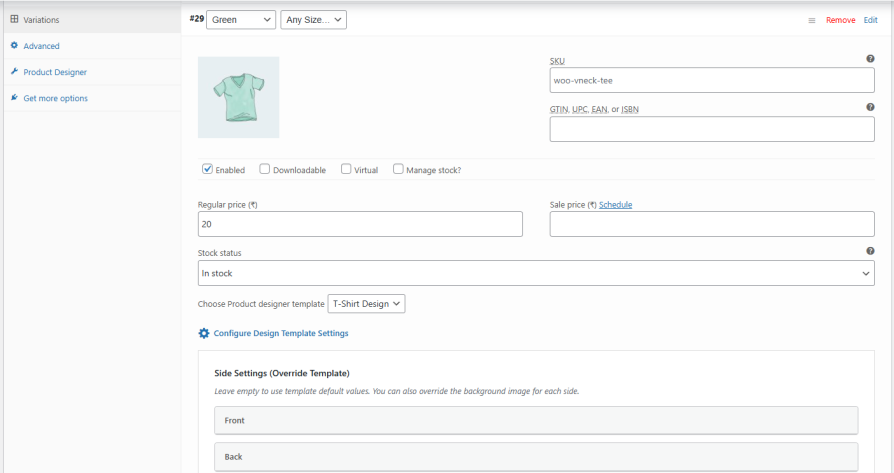Click the GTIN help question mark icon
The image size is (894, 473).
pos(870,107)
